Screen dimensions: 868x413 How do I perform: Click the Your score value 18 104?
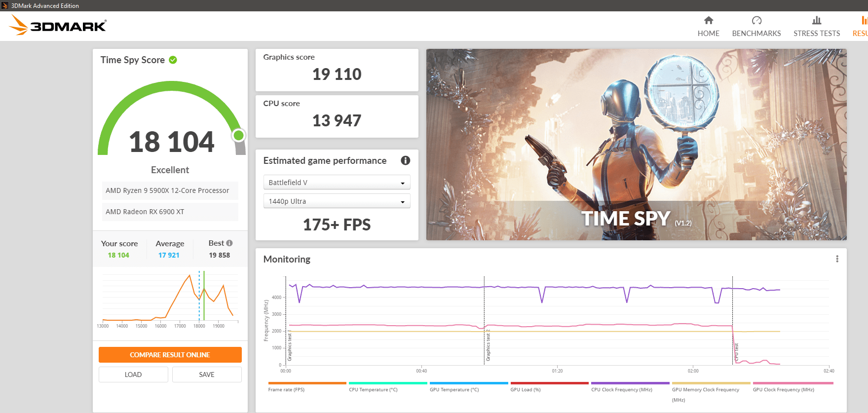pyautogui.click(x=118, y=255)
